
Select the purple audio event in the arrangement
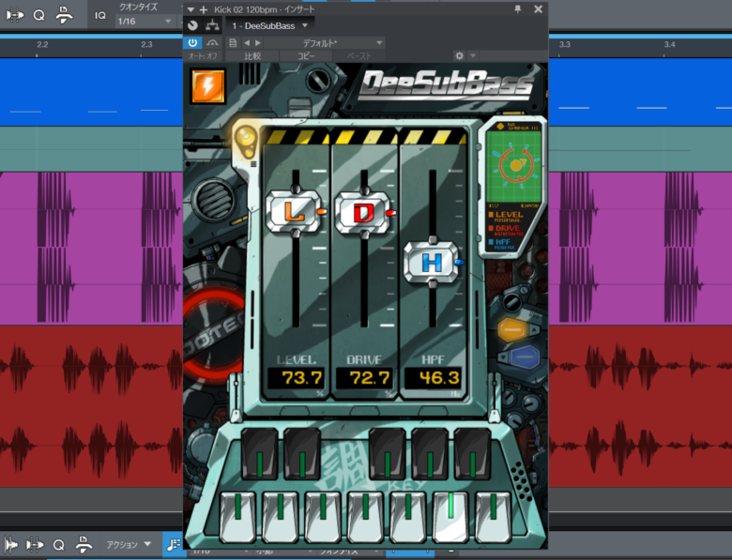[91, 249]
